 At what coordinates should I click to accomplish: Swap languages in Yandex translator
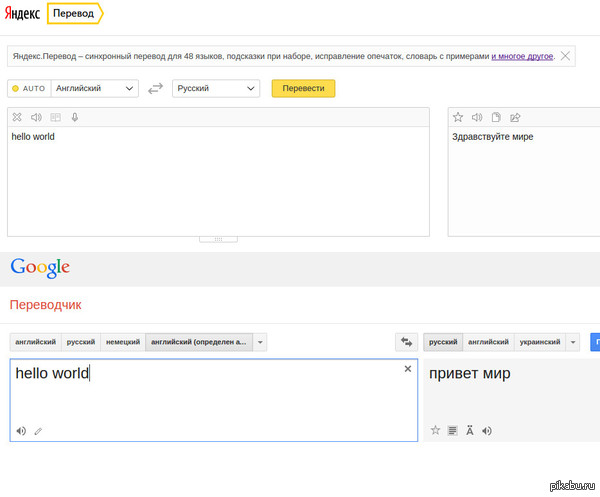[x=155, y=88]
